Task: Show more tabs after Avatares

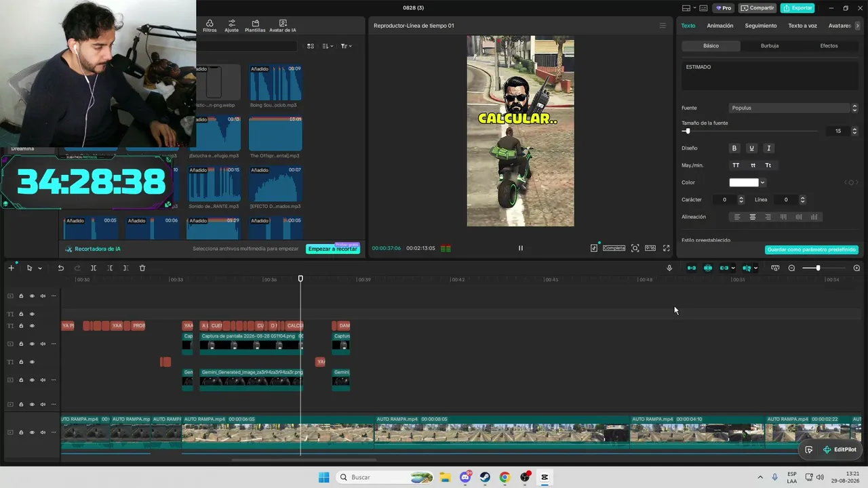Action: click(857, 26)
